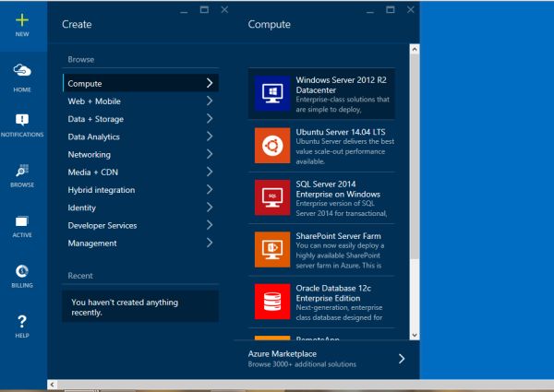The height and width of the screenshot is (392, 554).
Task: Open Azure Marketplace chevron arrow
Action: (x=402, y=359)
